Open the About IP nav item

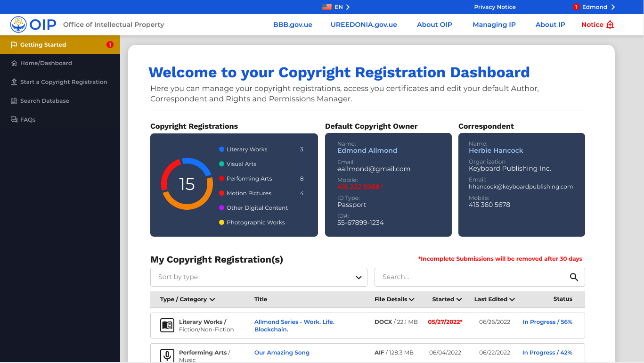[550, 25]
